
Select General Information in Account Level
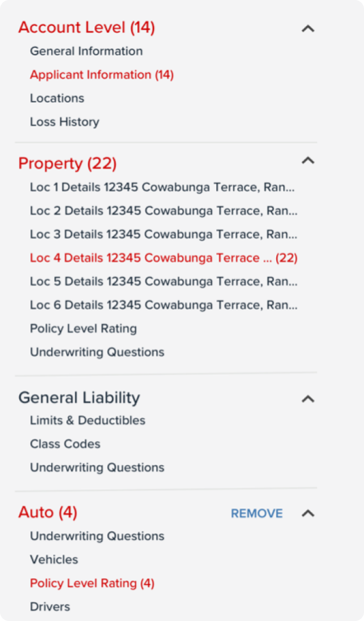[x=86, y=51]
